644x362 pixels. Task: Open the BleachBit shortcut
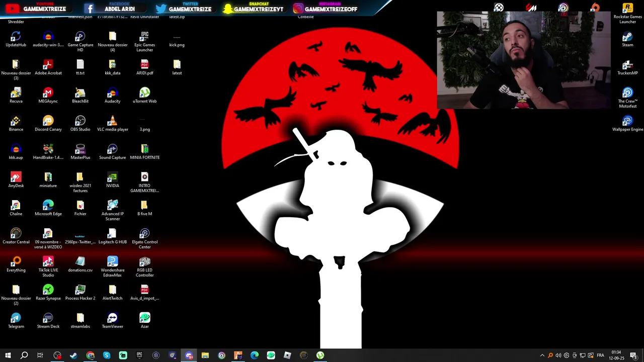[x=80, y=96]
